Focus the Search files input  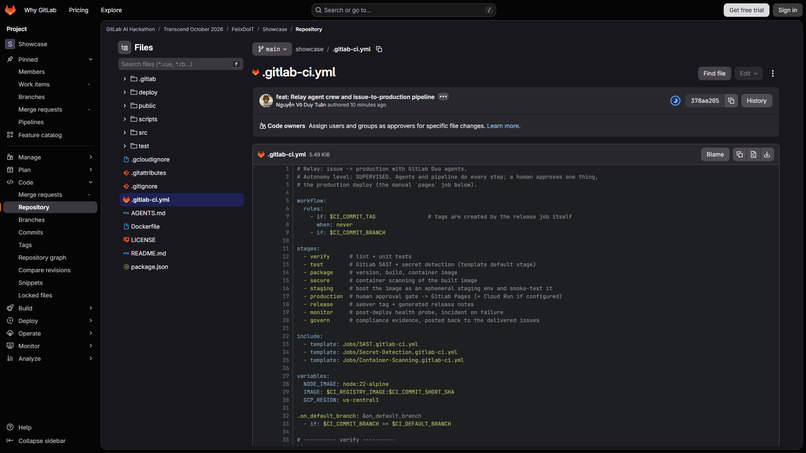(x=180, y=64)
